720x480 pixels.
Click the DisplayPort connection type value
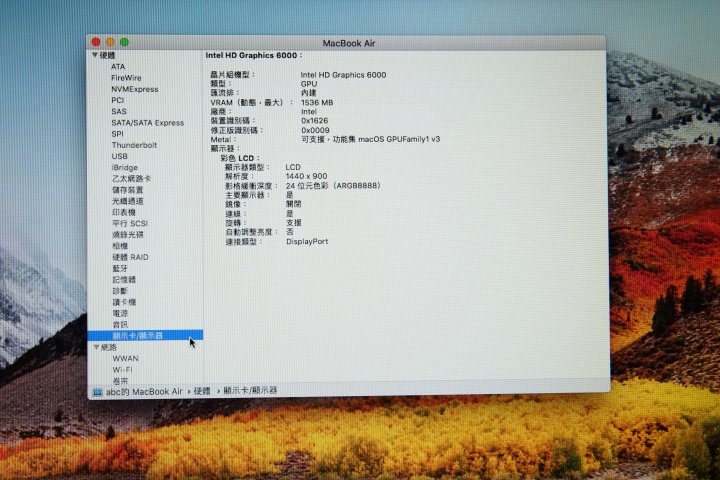tap(307, 242)
